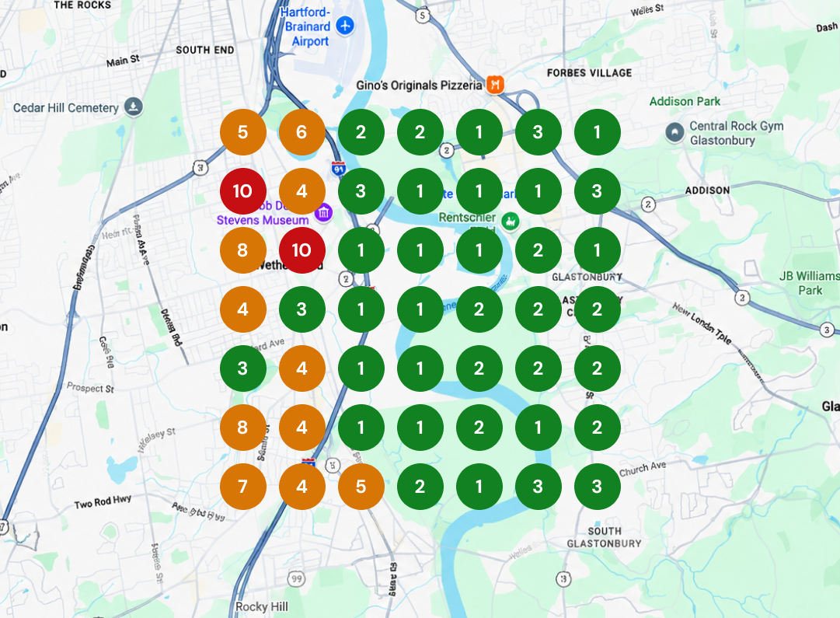This screenshot has width=840, height=618.
Task: Click the Central Rock Gym Glastonbury pin
Action: [x=674, y=132]
